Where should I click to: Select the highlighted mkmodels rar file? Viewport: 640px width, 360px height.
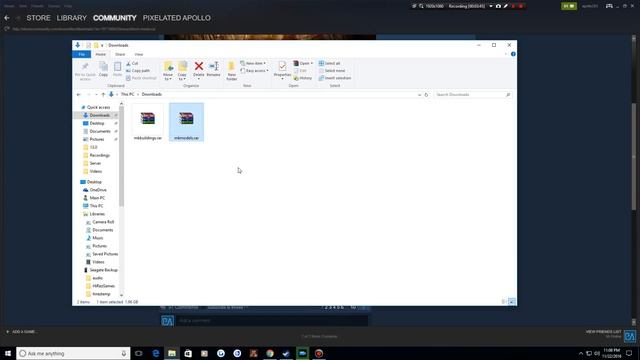187,122
